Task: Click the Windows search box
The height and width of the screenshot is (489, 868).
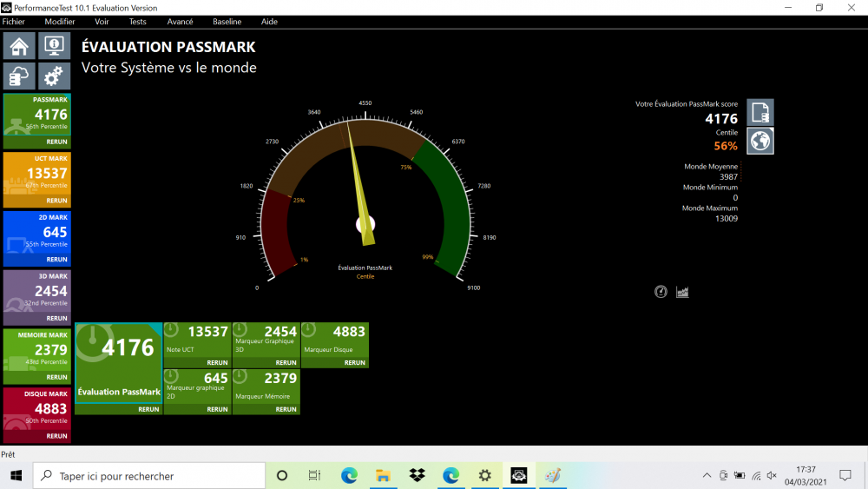Action: pos(149,476)
